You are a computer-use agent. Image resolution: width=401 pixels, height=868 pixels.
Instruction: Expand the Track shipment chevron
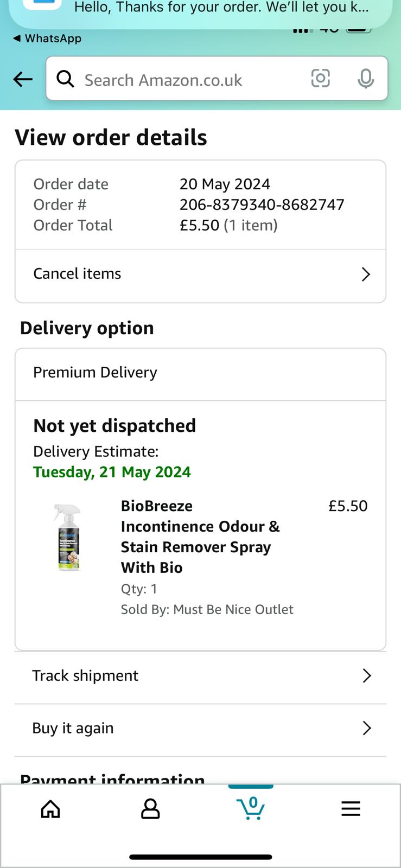pos(367,675)
